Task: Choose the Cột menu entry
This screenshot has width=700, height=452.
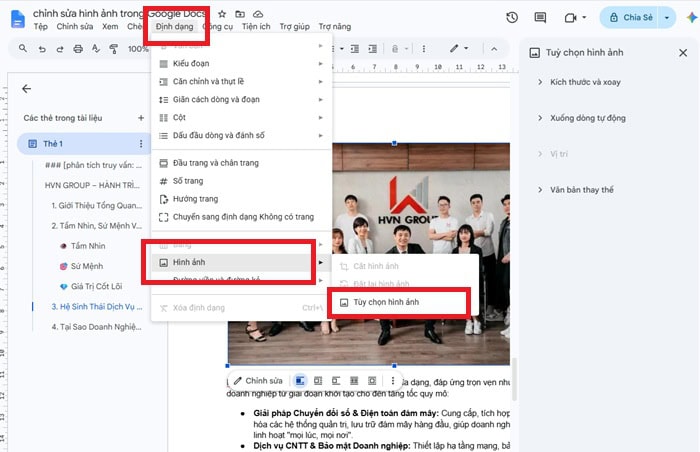Action: [x=242, y=117]
